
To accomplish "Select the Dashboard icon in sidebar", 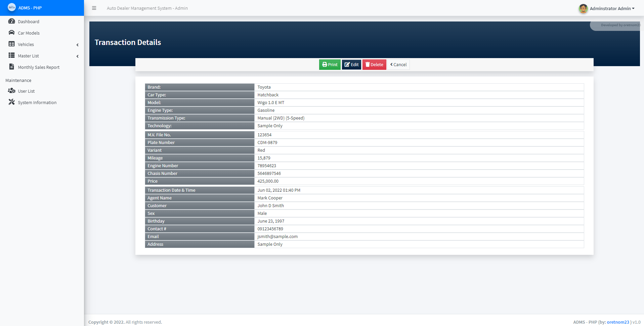I will [11, 21].
